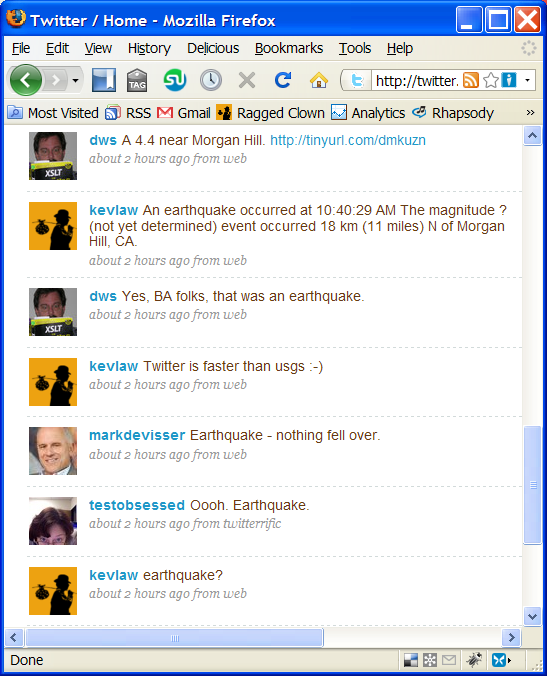Image resolution: width=547 pixels, height=676 pixels.
Task: Open the tinyurl.com/dmkuzn link
Action: coord(348,140)
